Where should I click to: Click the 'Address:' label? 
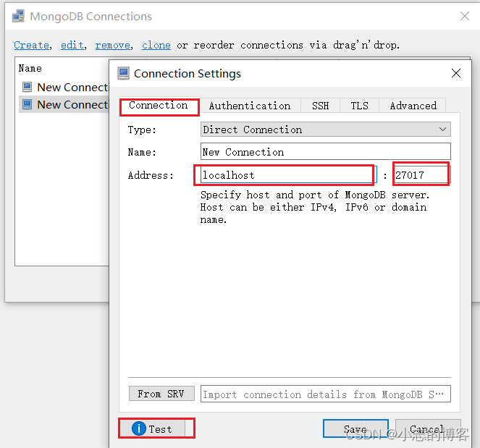[151, 176]
